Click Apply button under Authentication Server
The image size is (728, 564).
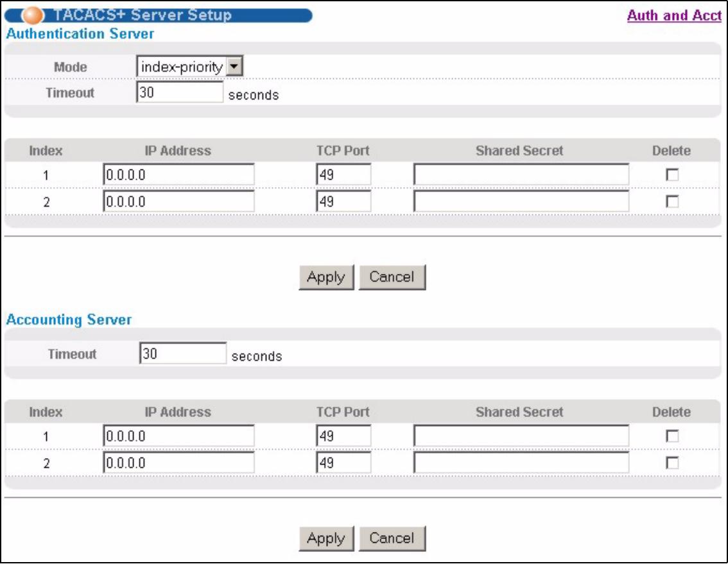click(x=326, y=278)
